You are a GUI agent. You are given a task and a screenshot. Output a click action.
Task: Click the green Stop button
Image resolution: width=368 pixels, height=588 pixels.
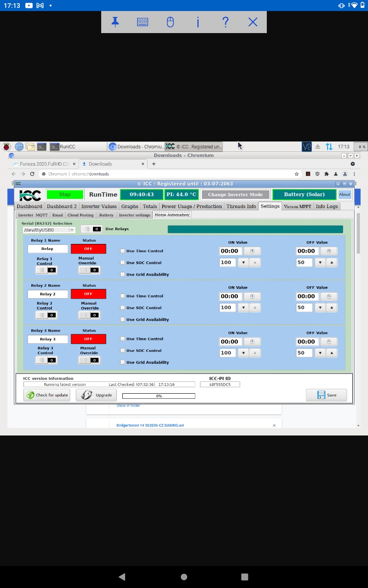coord(65,194)
